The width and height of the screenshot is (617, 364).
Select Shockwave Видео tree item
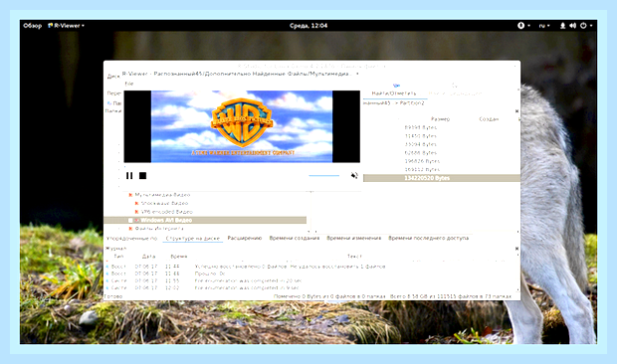(164, 203)
